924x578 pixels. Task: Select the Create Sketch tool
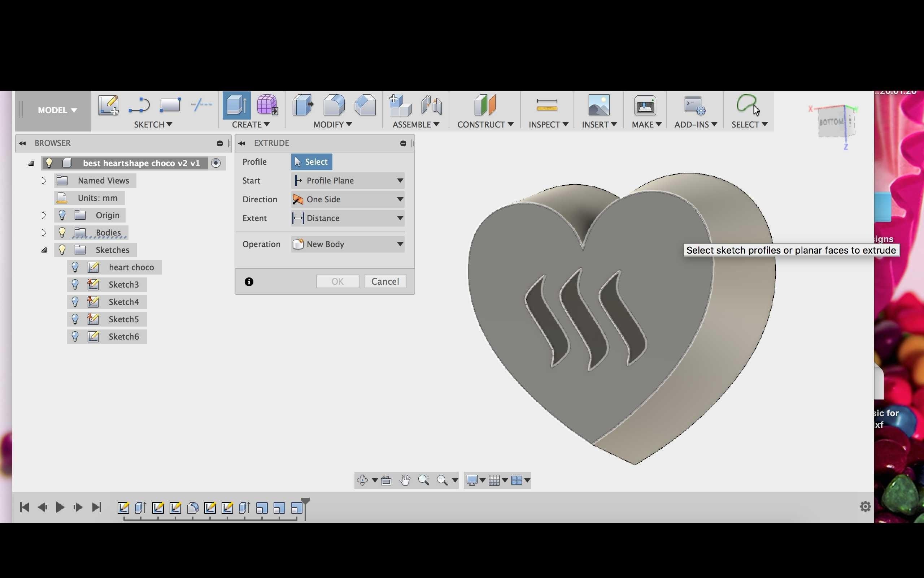tap(108, 105)
